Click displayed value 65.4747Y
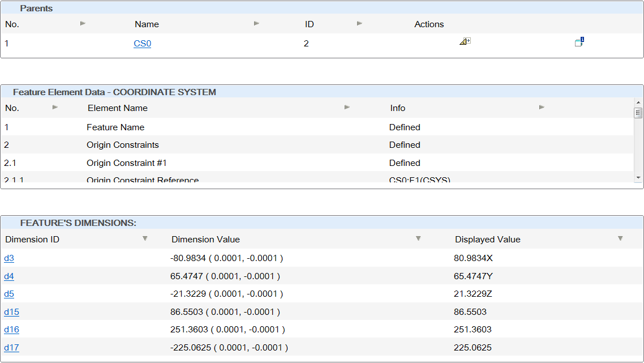 point(473,276)
